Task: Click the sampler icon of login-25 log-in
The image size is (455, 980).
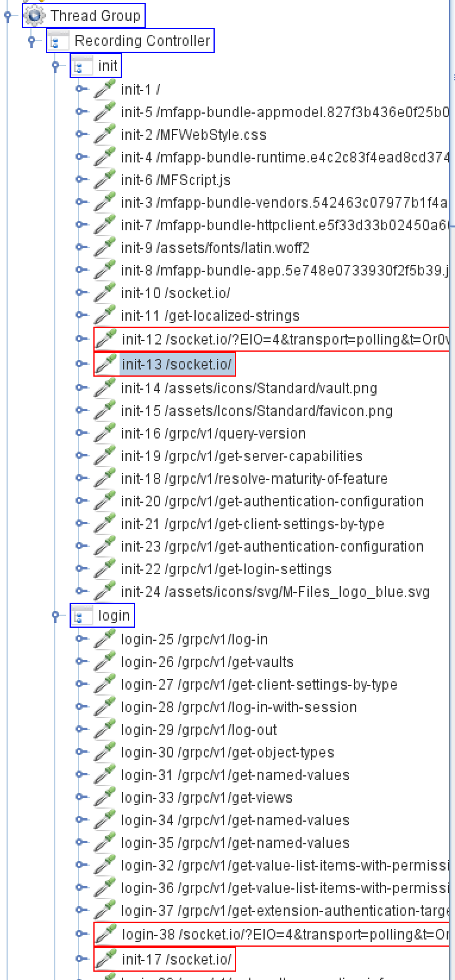Action: tap(105, 639)
